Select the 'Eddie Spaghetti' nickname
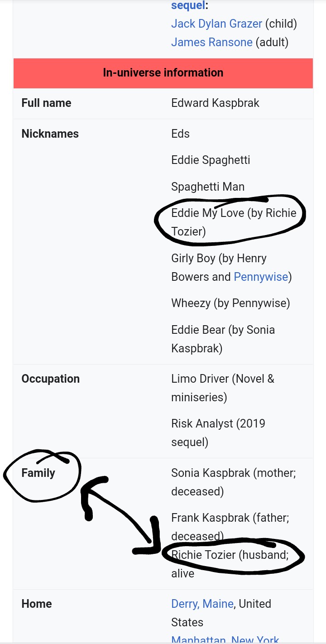326x644 pixels. pyautogui.click(x=211, y=160)
